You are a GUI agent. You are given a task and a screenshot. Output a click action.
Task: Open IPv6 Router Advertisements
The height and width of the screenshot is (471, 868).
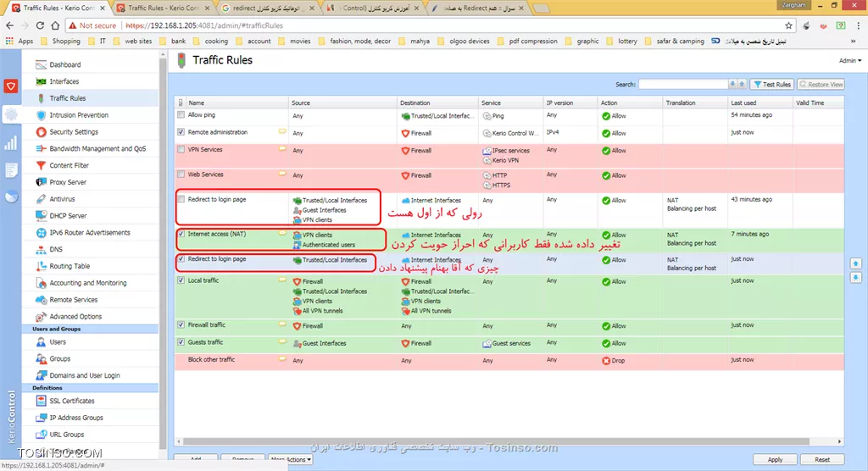tap(90, 232)
